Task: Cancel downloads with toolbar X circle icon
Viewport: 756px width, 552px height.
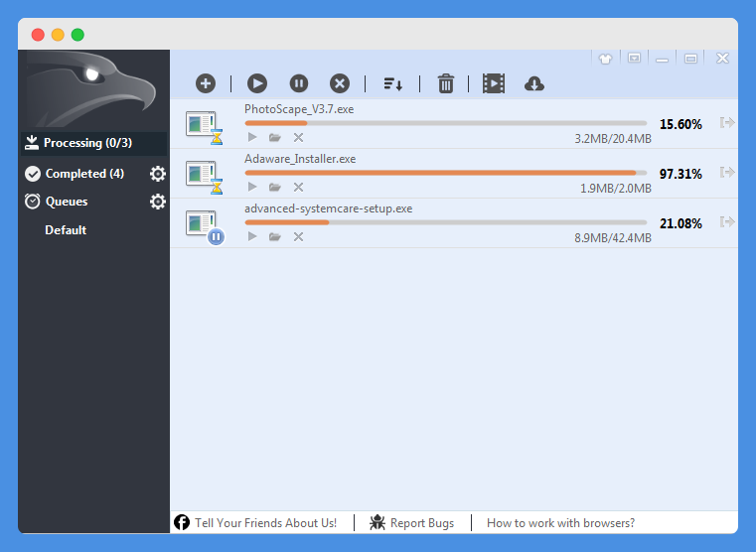Action: 340,83
